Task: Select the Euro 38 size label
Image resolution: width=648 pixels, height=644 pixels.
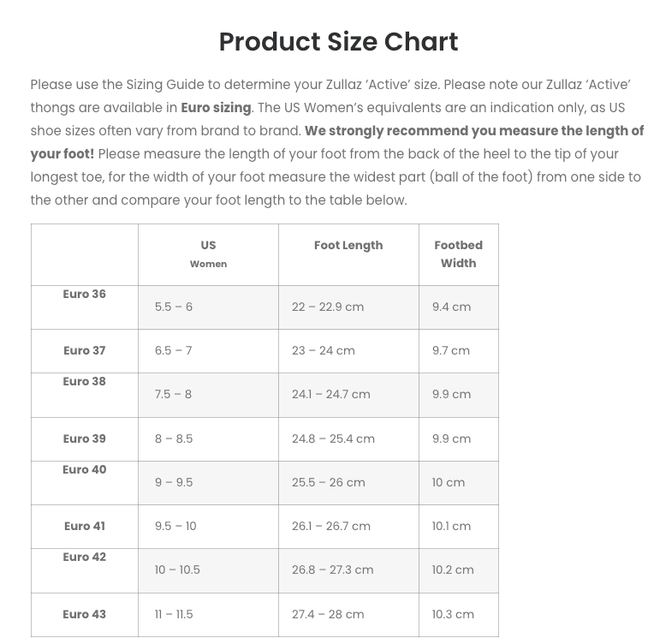Action: [84, 382]
